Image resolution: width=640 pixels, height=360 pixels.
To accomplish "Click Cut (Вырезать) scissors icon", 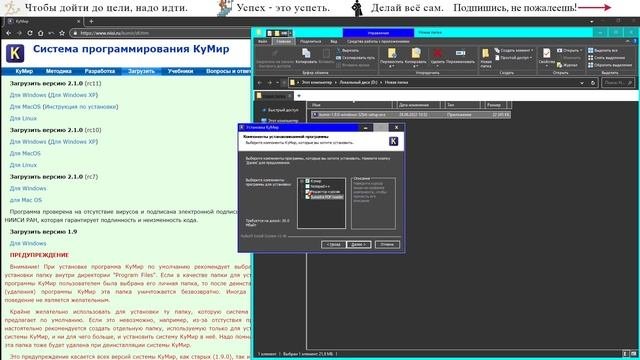I will click(x=338, y=51).
